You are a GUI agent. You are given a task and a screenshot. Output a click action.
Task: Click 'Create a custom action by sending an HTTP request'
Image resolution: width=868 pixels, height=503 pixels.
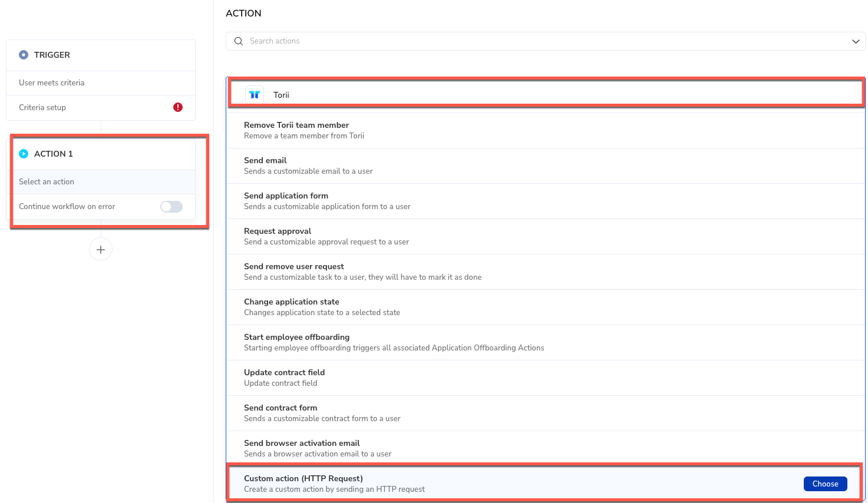coord(334,489)
